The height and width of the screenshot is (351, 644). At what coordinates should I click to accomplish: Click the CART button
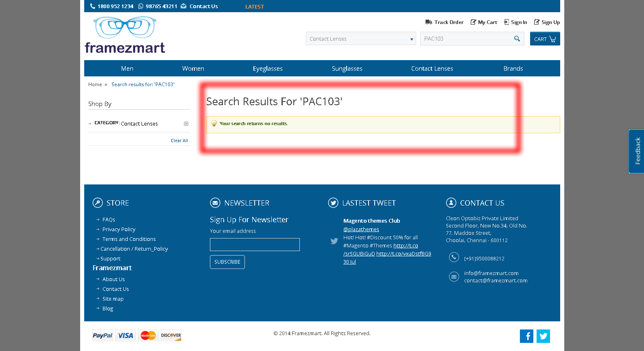545,39
